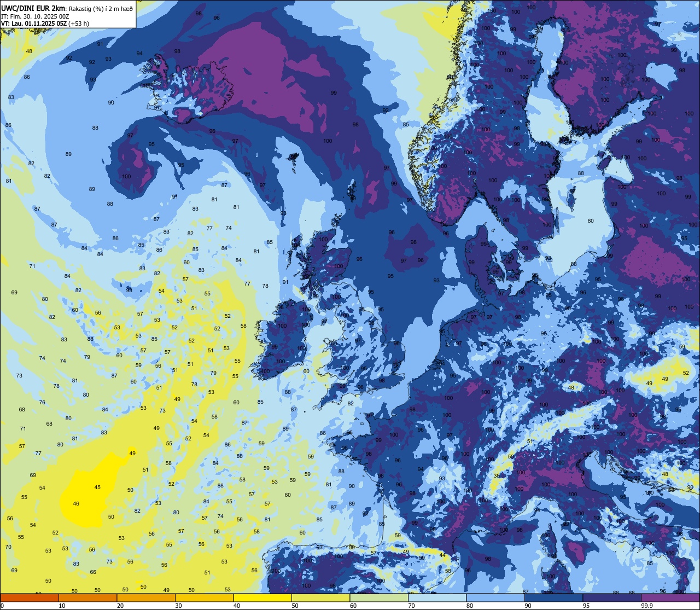Click the 30–40 legend color swatch

(x=204, y=597)
